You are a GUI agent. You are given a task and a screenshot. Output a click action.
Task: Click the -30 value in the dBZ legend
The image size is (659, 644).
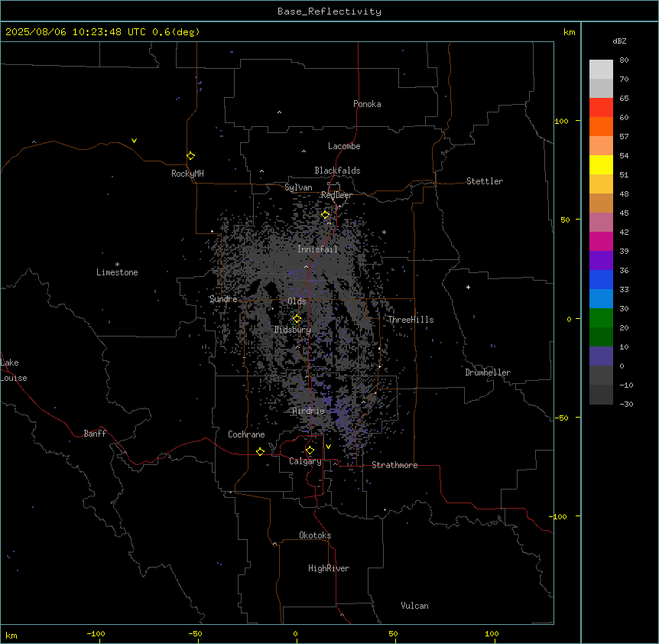[x=626, y=404]
